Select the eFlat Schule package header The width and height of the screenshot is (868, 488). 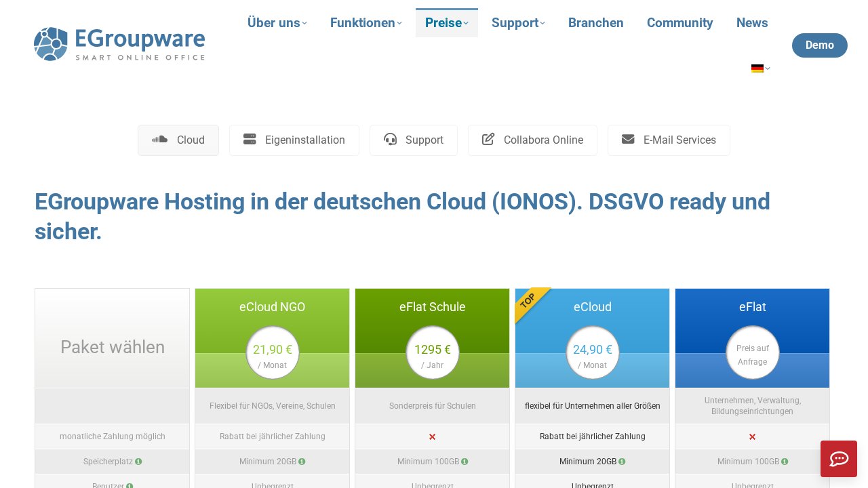(433, 307)
